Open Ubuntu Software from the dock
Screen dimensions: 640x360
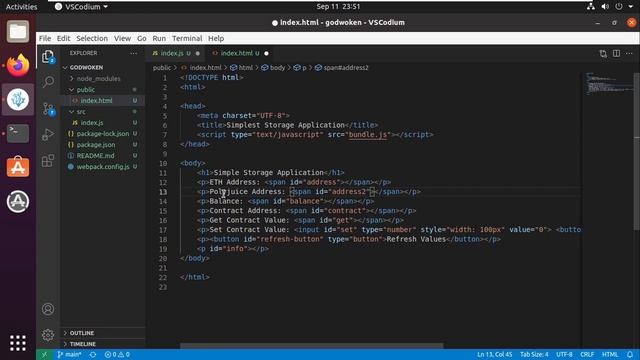(x=18, y=167)
